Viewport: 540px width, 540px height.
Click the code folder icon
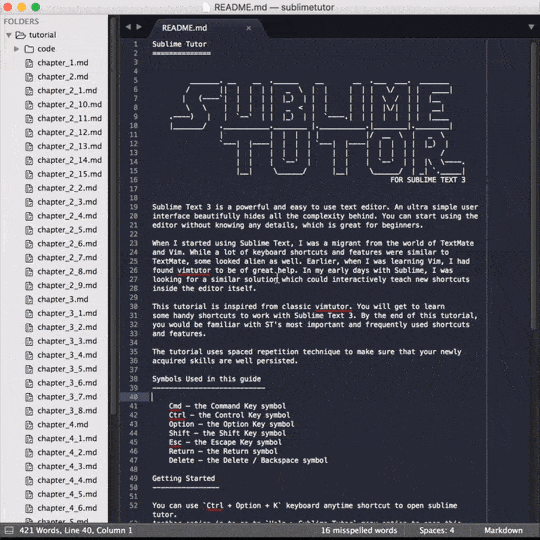[29, 49]
